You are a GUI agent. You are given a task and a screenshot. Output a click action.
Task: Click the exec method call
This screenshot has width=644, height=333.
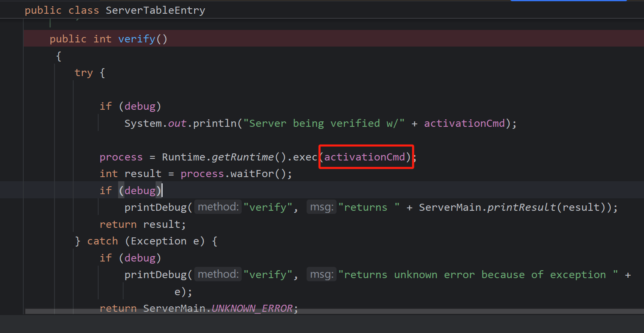coord(305,157)
